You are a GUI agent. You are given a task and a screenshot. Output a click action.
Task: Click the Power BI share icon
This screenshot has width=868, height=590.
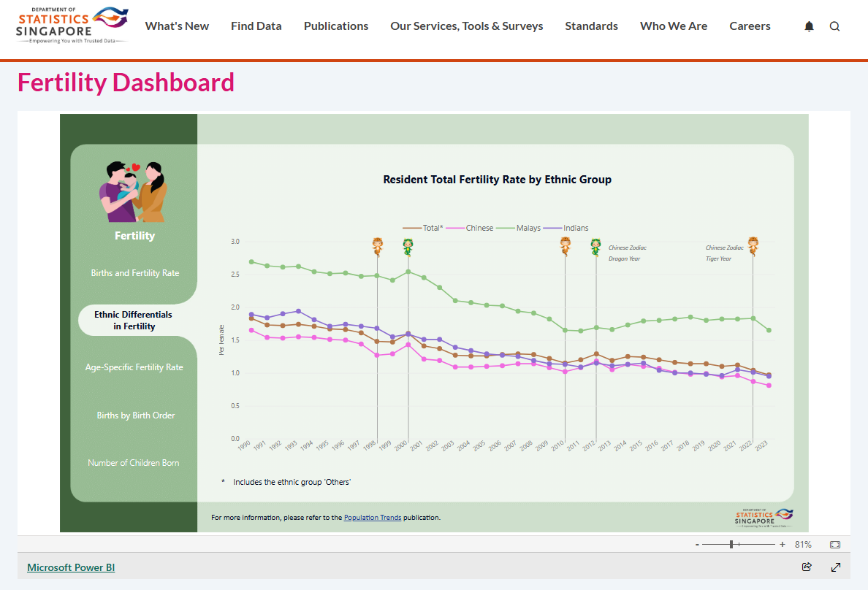coord(807,567)
